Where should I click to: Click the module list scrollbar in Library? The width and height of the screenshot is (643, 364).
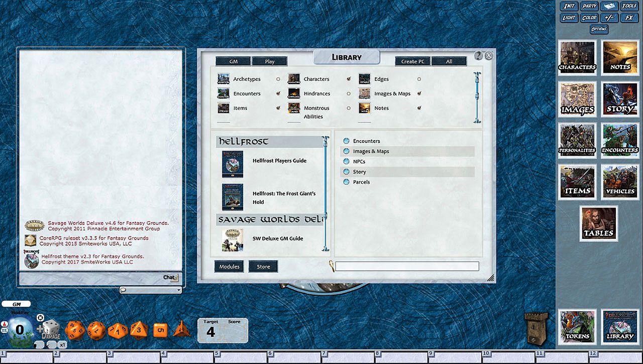[326, 193]
